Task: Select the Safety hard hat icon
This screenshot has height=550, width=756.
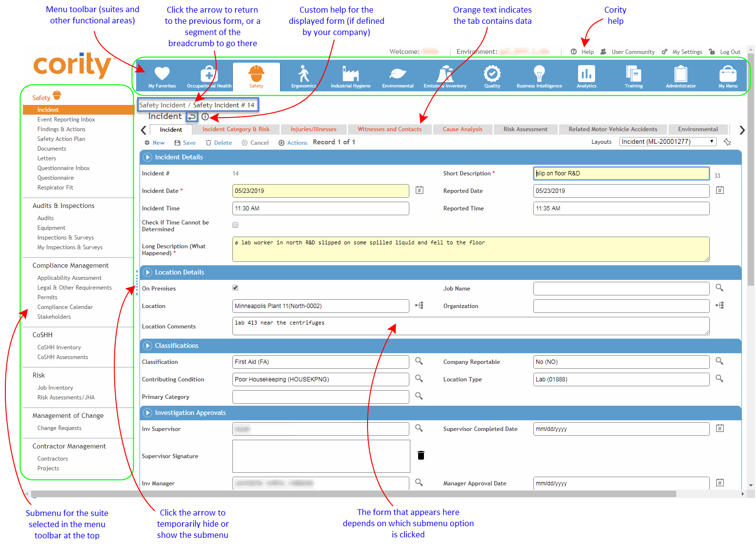Action: click(x=256, y=73)
